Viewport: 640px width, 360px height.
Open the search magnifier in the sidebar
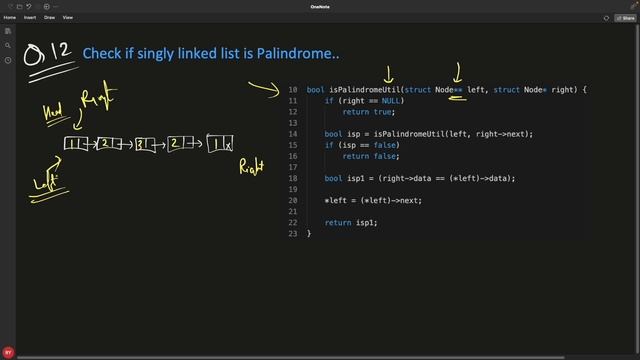(x=8, y=46)
